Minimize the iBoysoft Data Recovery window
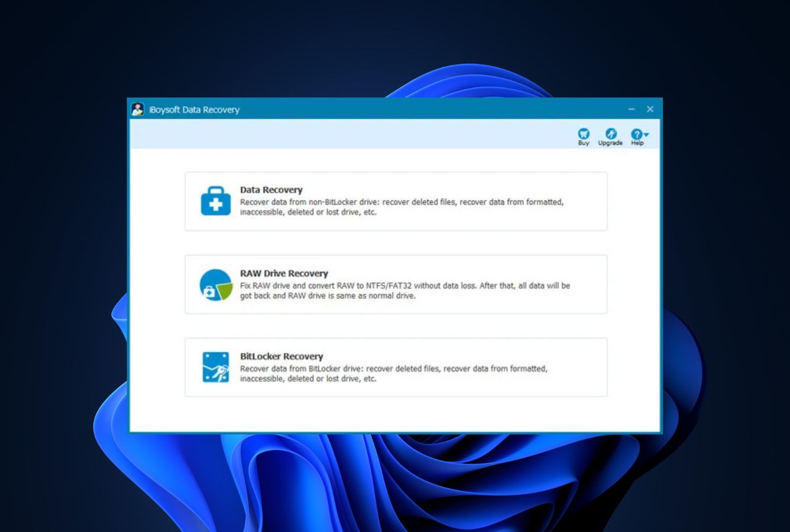790x532 pixels. coord(632,109)
